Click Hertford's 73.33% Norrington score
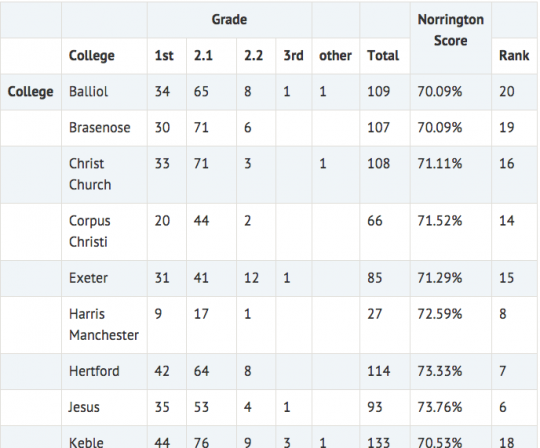This screenshot has width=540, height=448. point(440,371)
